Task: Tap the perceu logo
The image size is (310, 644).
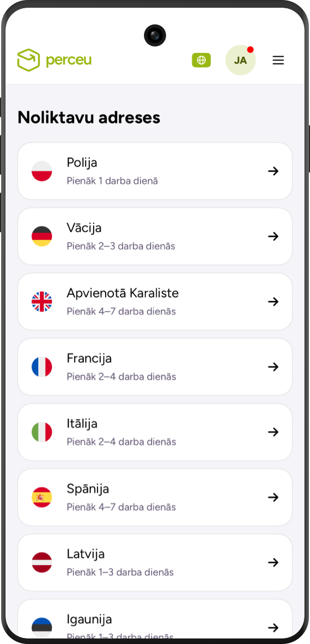Action: [54, 60]
